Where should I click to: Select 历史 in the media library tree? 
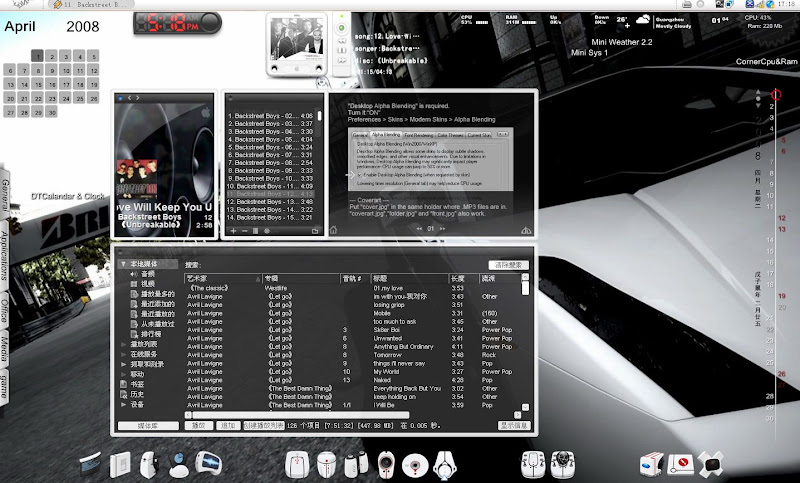(x=137, y=394)
